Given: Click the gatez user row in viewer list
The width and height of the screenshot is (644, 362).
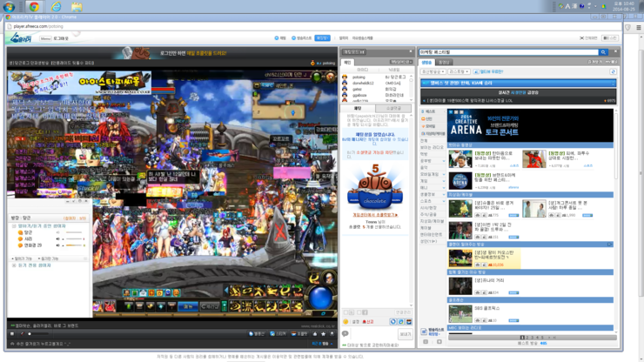Looking at the screenshot, I should [x=375, y=89].
